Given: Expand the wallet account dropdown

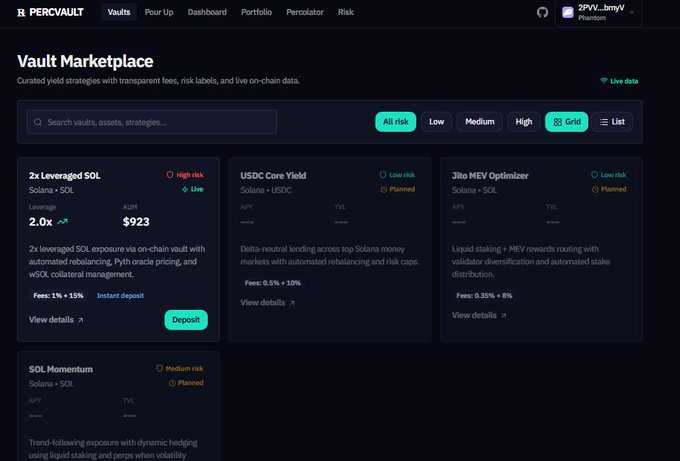Looking at the screenshot, I should coord(631,12).
